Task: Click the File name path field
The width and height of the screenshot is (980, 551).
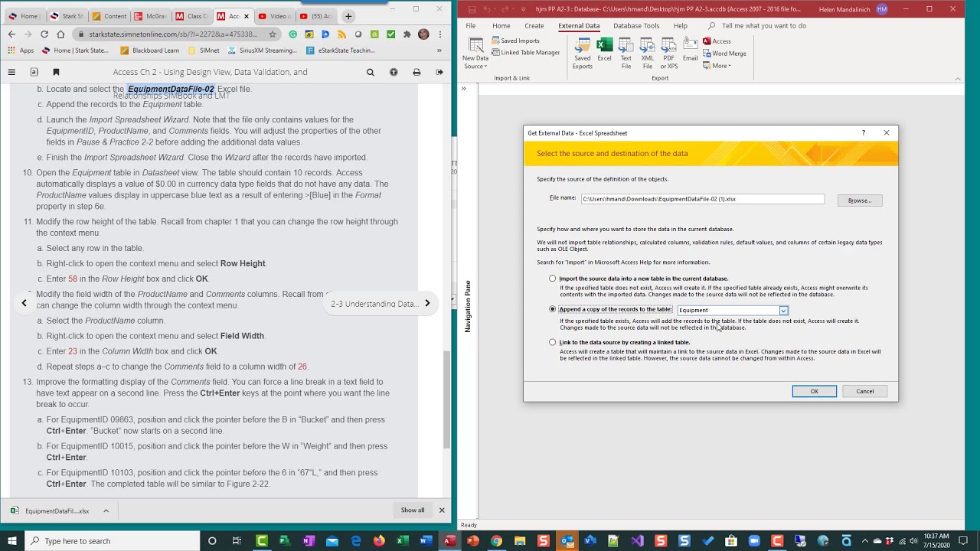Action: coord(702,199)
